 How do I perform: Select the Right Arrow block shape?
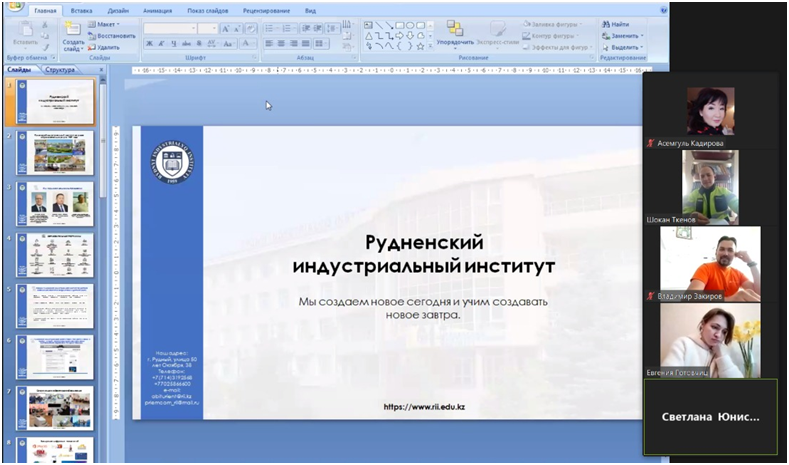point(400,36)
